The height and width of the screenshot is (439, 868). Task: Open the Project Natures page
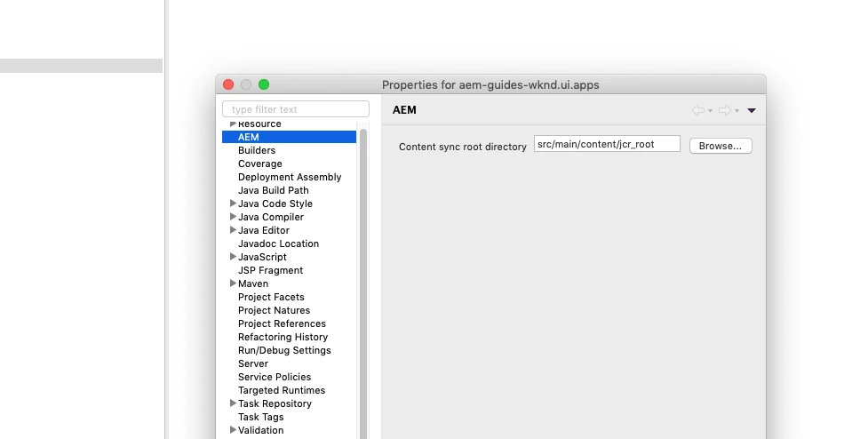click(x=274, y=310)
